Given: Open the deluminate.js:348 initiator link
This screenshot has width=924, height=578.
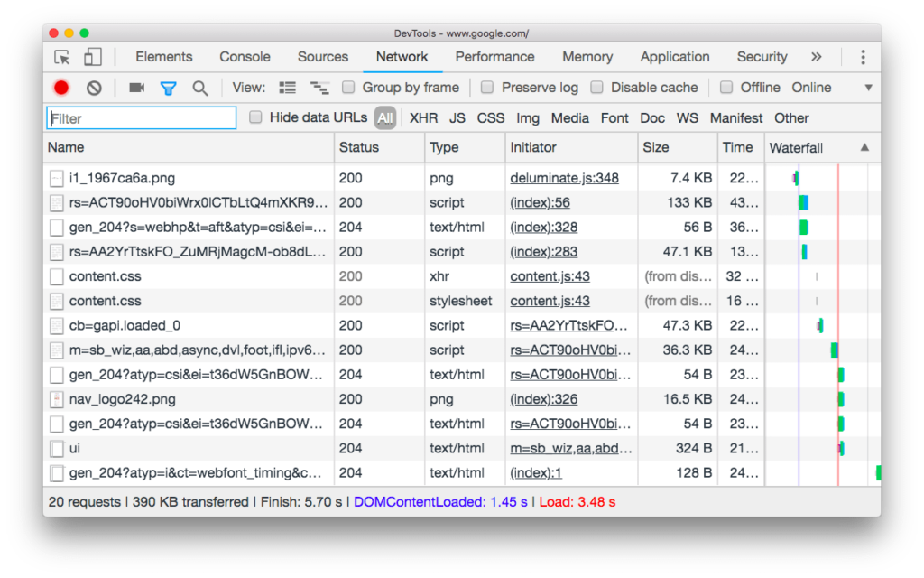Looking at the screenshot, I should (x=565, y=178).
